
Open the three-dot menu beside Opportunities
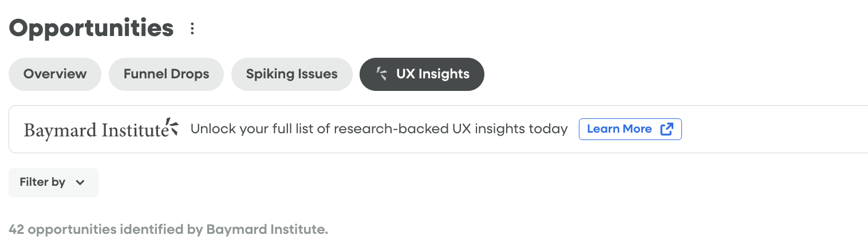point(192,29)
